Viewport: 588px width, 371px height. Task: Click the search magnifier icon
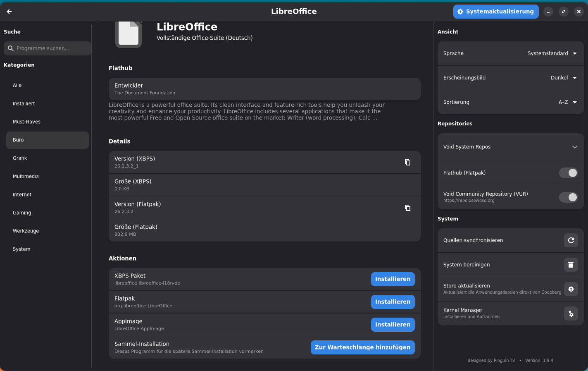pos(11,48)
